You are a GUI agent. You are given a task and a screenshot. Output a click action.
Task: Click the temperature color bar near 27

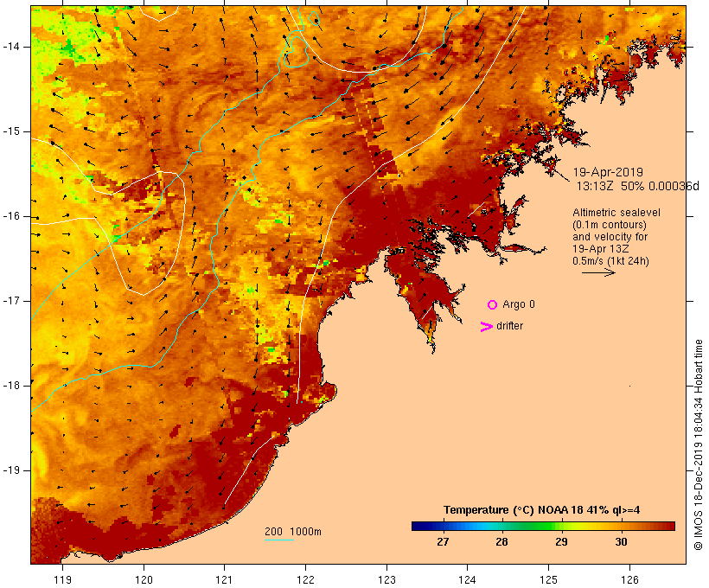[443, 526]
